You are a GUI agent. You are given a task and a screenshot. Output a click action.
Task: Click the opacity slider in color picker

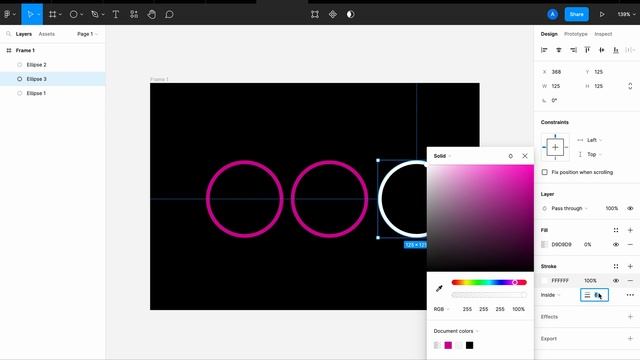coord(489,295)
